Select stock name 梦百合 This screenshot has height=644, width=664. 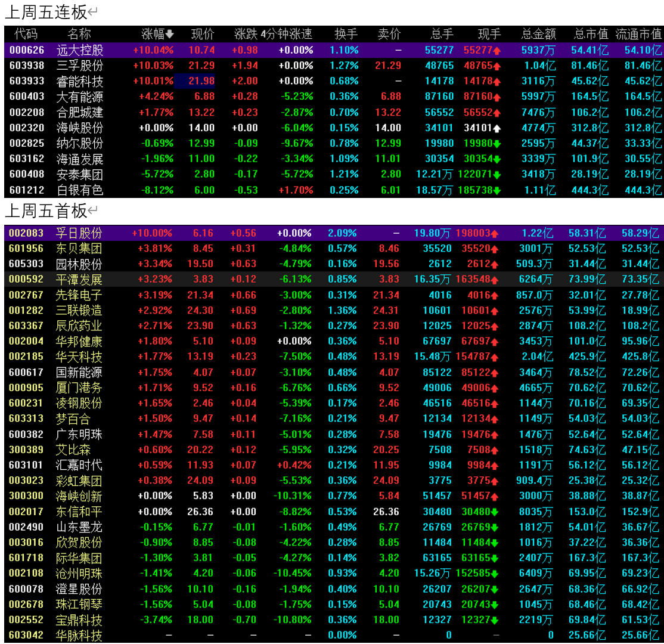coord(73,419)
